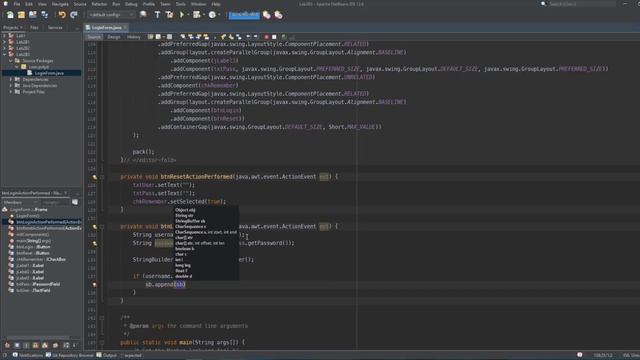The width and height of the screenshot is (640, 360).
Task: Choose 'boolean b' in the completion popup
Action: 184,248
